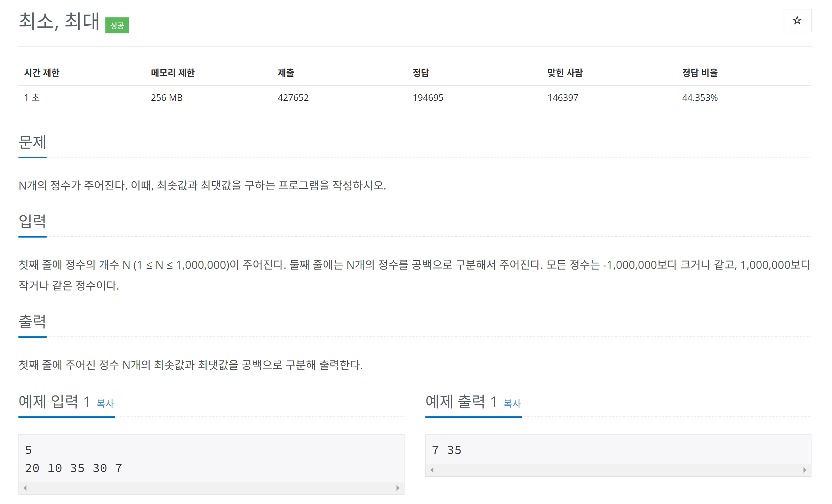Click the 427652 submission count value
The image size is (832, 504).
[x=293, y=98]
